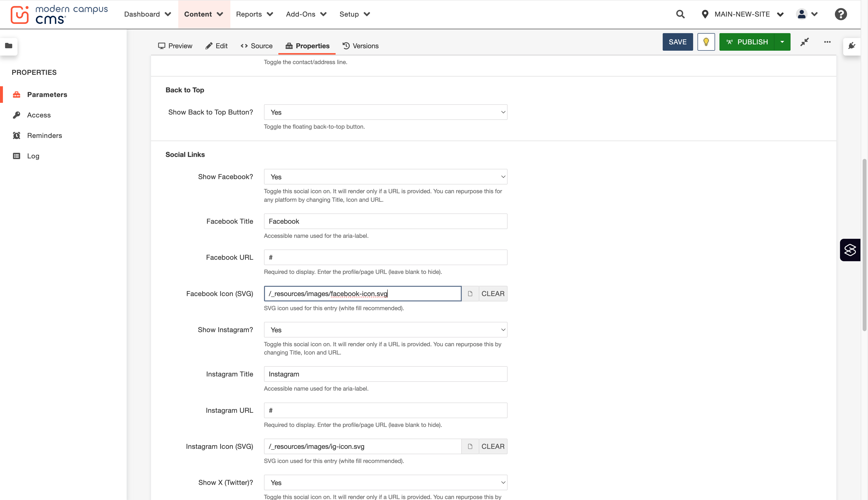Image resolution: width=868 pixels, height=500 pixels.
Task: Click the site location pin icon
Action: click(x=705, y=14)
